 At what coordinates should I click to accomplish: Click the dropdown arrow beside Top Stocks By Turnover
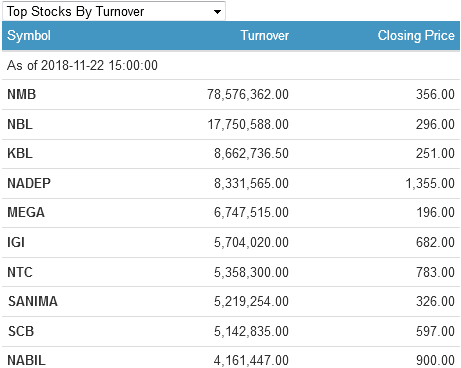click(217, 12)
